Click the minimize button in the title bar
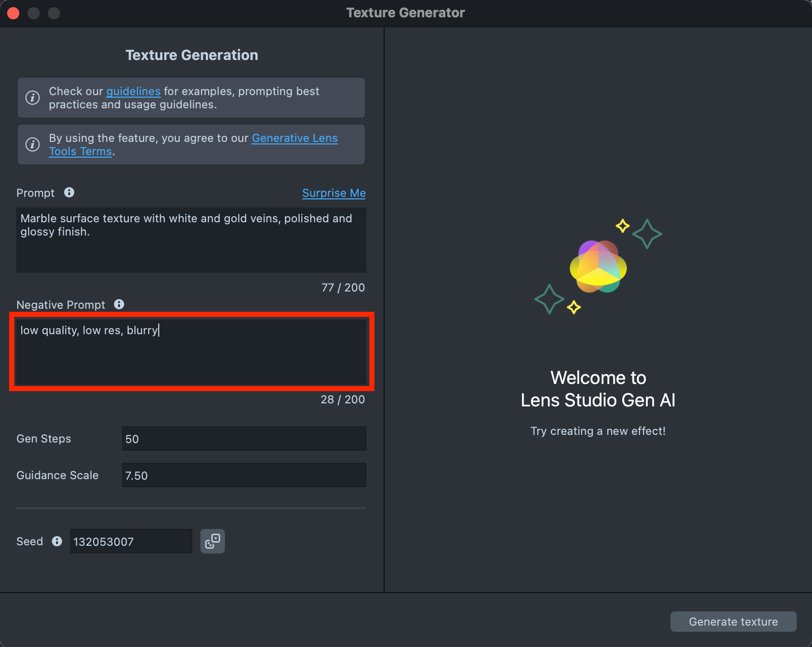This screenshot has height=647, width=812. [34, 13]
